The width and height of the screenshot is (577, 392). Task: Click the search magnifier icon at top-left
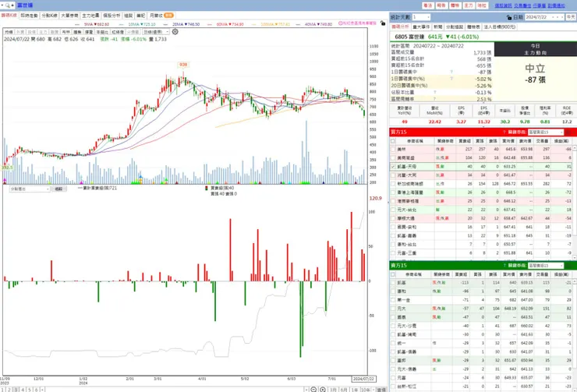(x=7, y=5)
